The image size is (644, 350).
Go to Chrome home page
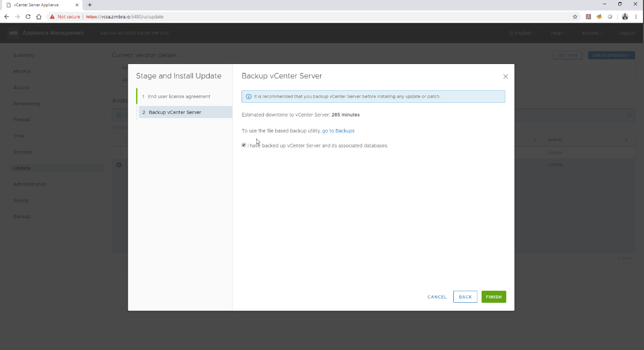(39, 17)
